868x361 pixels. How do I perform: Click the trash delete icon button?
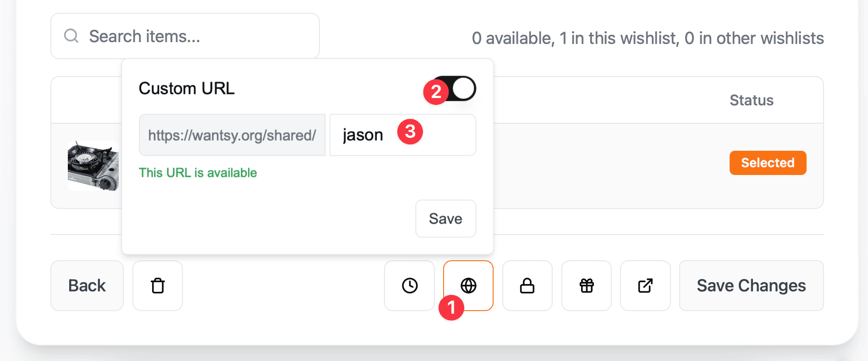(x=158, y=286)
